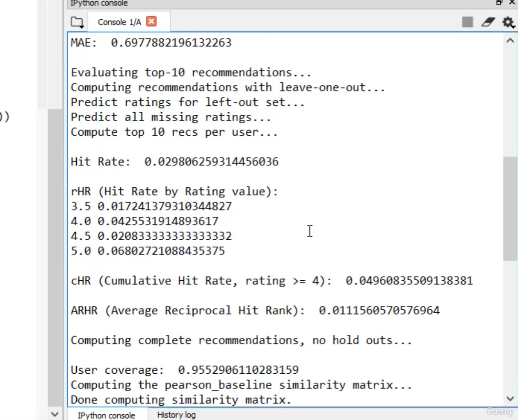Open the console options gear menu
The width and height of the screenshot is (518, 420).
pos(508,22)
